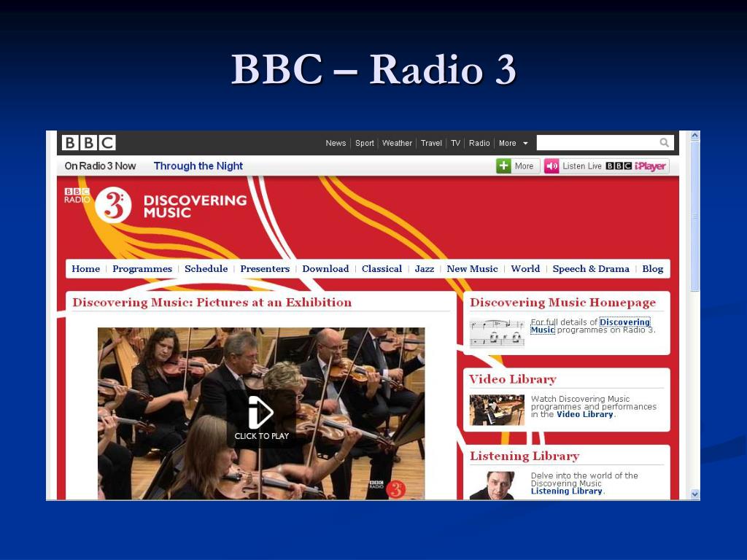Open the World tab

pyautogui.click(x=525, y=268)
